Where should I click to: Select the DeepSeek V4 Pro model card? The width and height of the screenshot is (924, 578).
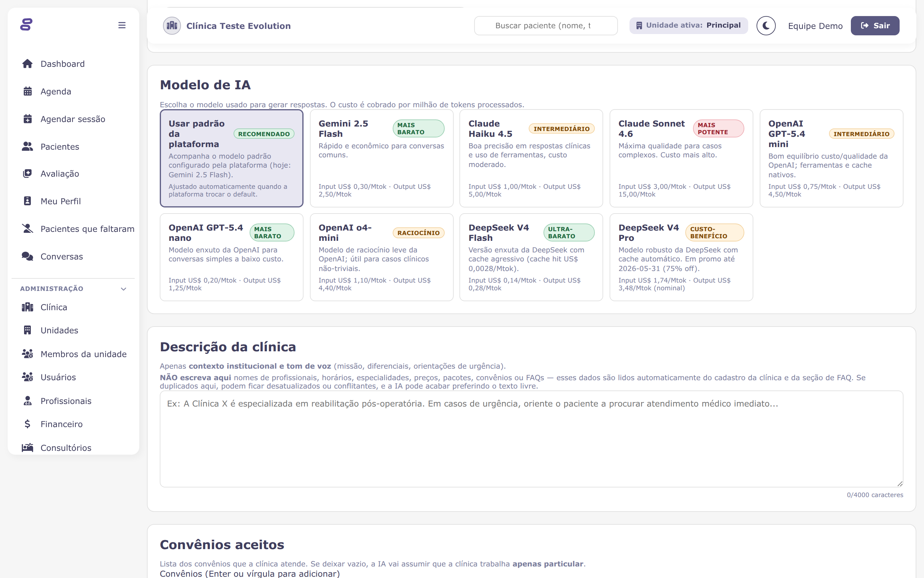681,257
